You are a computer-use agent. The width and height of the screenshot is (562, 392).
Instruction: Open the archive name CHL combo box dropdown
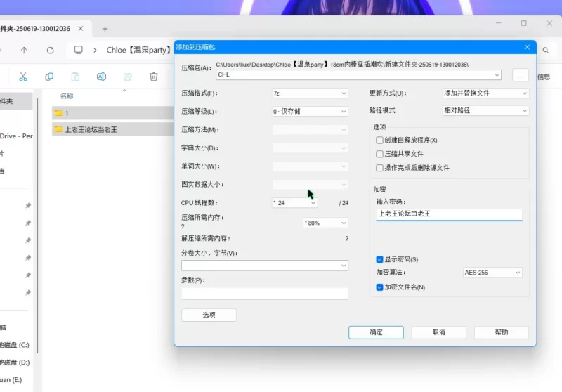click(x=497, y=75)
